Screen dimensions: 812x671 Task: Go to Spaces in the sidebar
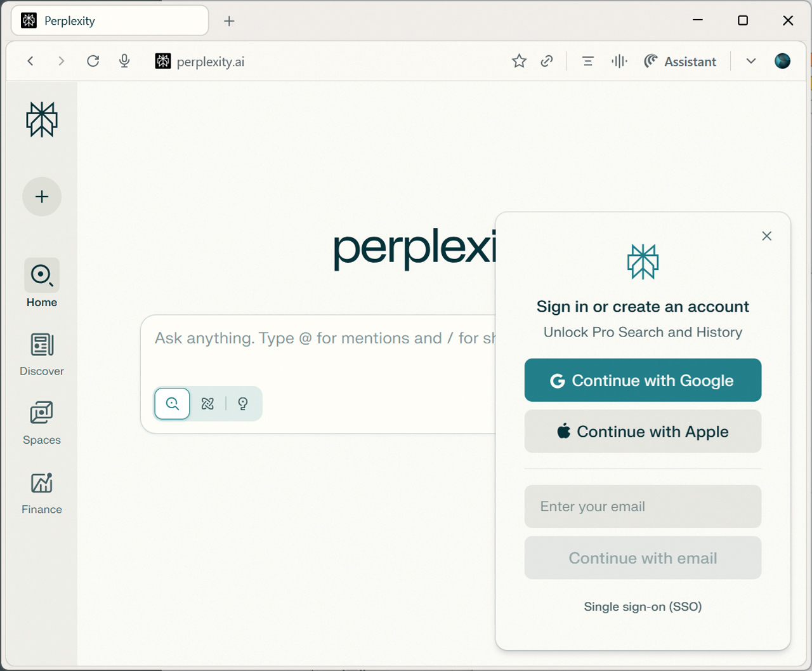pos(42,423)
